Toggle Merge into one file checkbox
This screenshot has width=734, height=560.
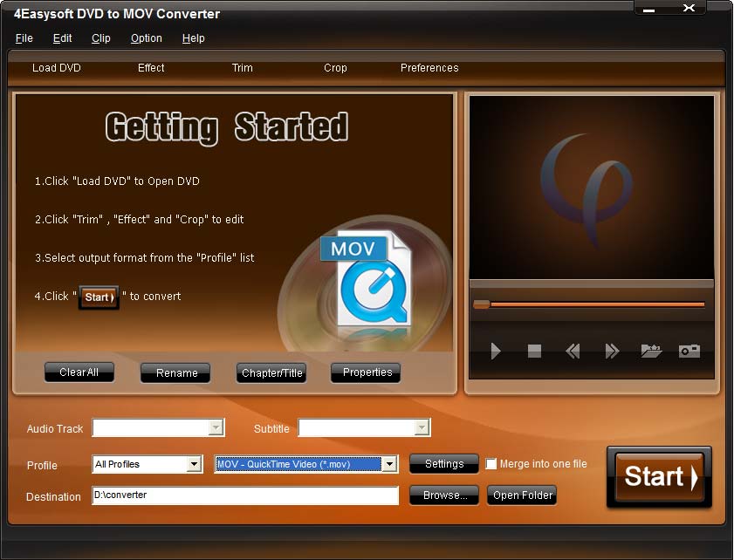coord(490,464)
